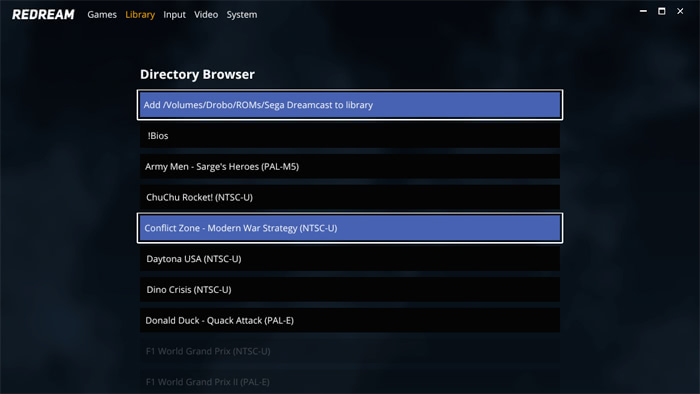Add Sega Dreamcast folder to library
Screen dimensions: 700x394
tap(350, 105)
